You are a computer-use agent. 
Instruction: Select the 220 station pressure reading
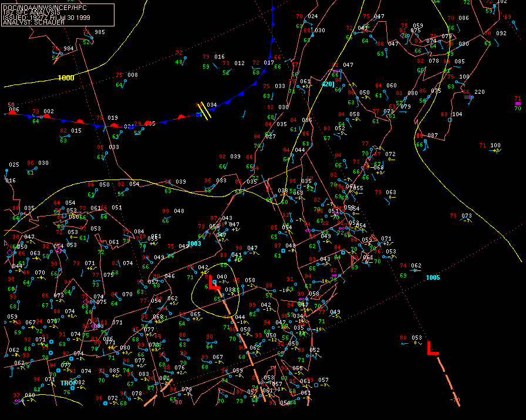click(480, 92)
